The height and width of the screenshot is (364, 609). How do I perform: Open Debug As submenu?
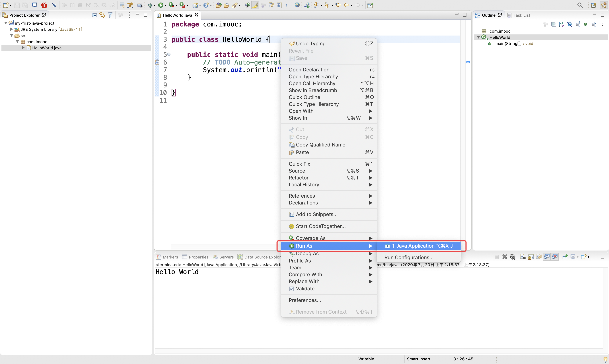pos(329,254)
